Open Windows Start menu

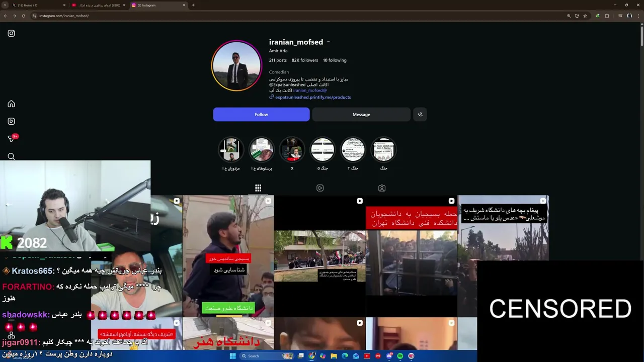pyautogui.click(x=232, y=356)
